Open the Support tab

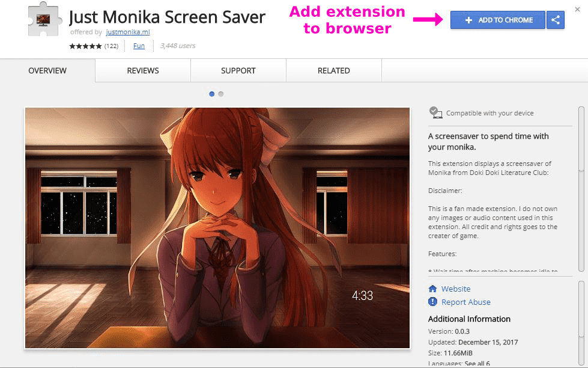(x=238, y=70)
